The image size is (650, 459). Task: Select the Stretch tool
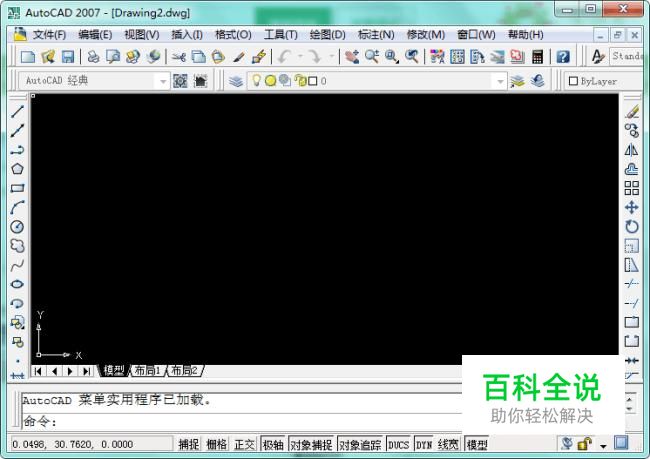(x=631, y=265)
